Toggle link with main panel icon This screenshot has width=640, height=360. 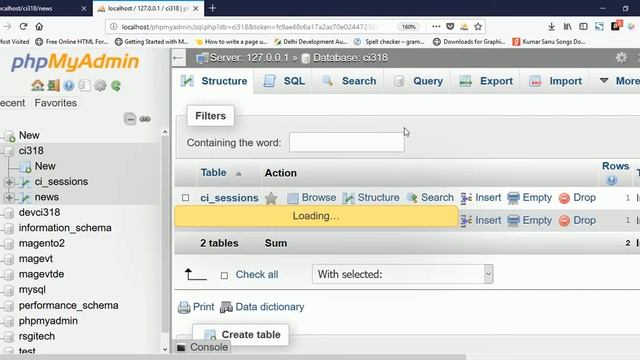145,119
